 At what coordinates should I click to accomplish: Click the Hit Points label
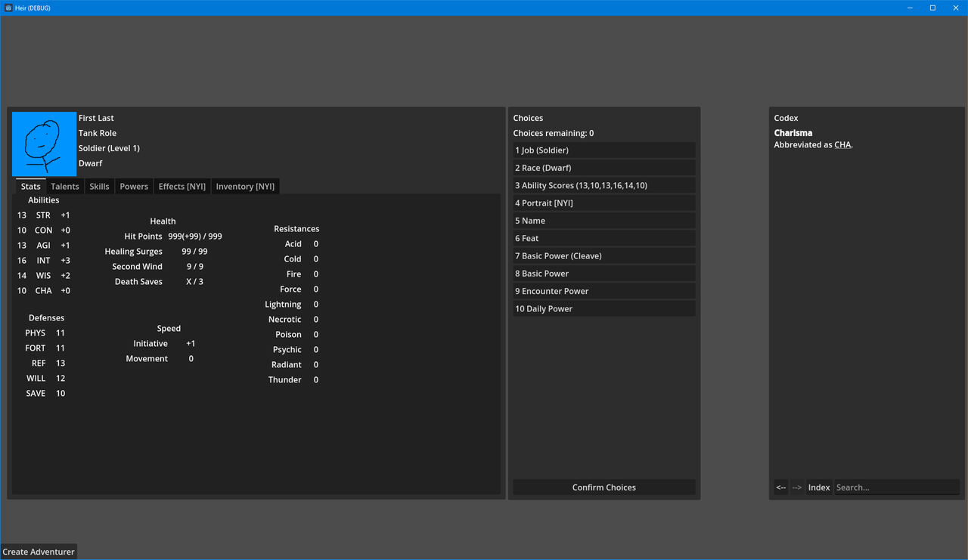click(x=143, y=237)
